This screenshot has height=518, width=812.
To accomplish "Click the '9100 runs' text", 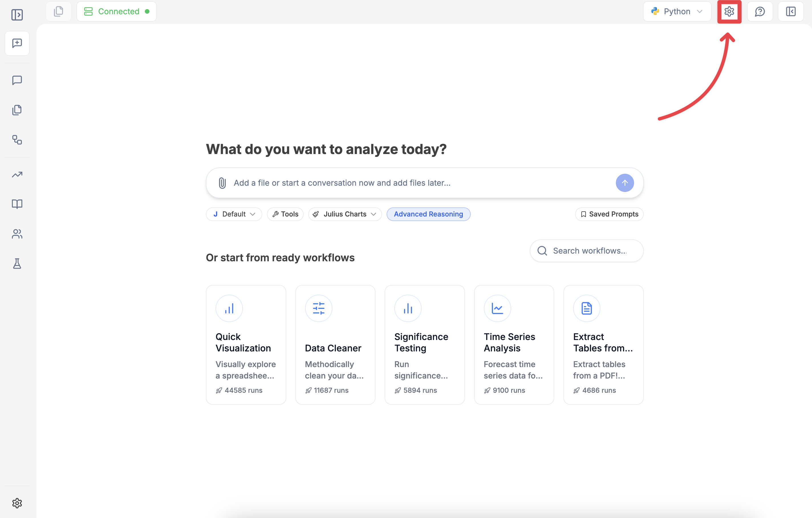I will pyautogui.click(x=509, y=390).
